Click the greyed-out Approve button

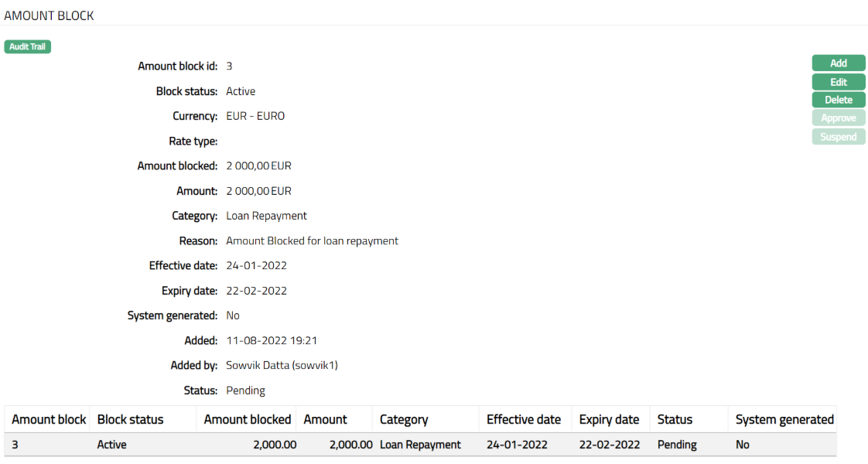pos(838,118)
